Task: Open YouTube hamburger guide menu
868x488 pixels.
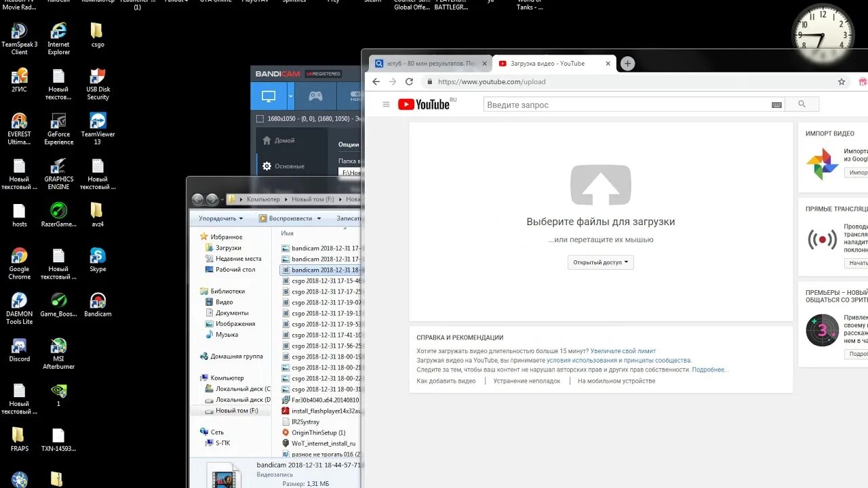Action: coord(386,104)
